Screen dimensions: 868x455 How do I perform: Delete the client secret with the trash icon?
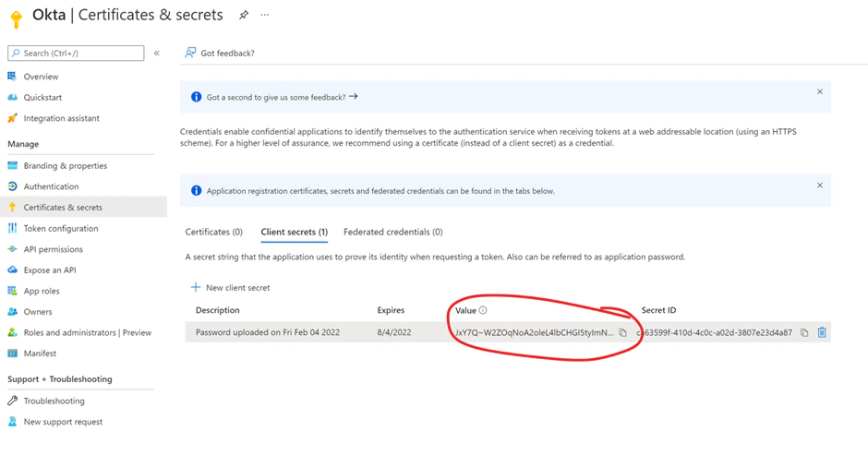pyautogui.click(x=822, y=332)
